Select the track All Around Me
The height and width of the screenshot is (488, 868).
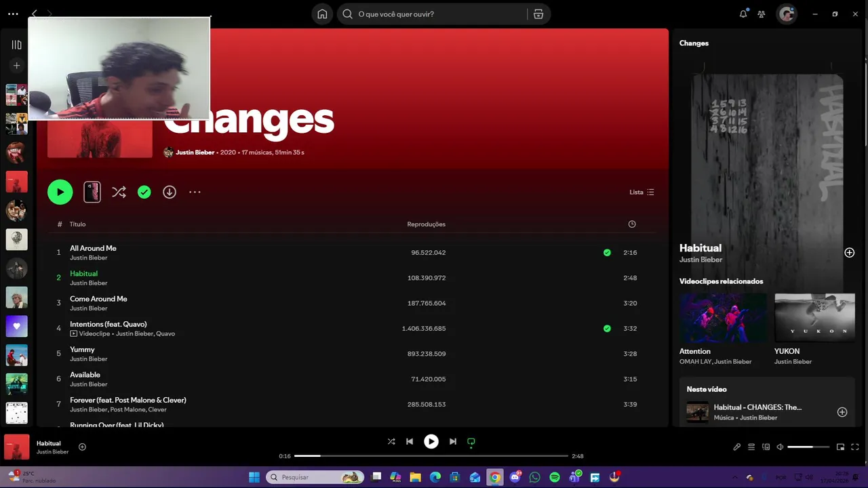click(x=93, y=248)
